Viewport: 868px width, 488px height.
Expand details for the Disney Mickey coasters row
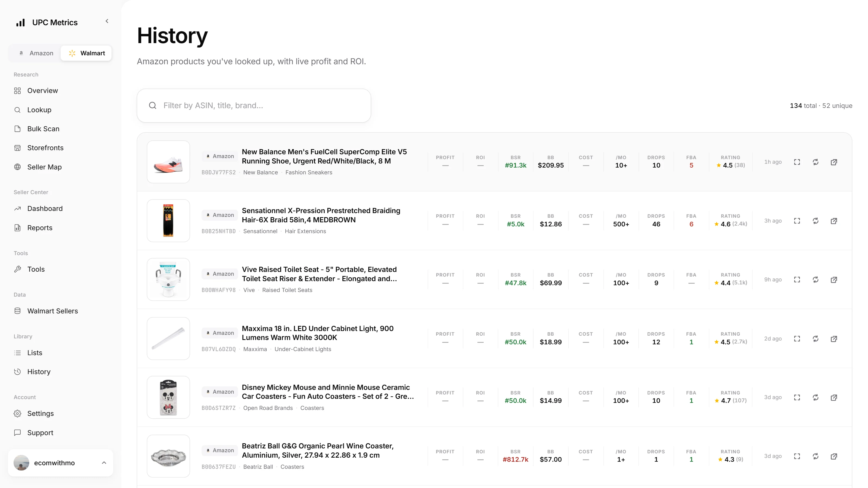(x=797, y=397)
